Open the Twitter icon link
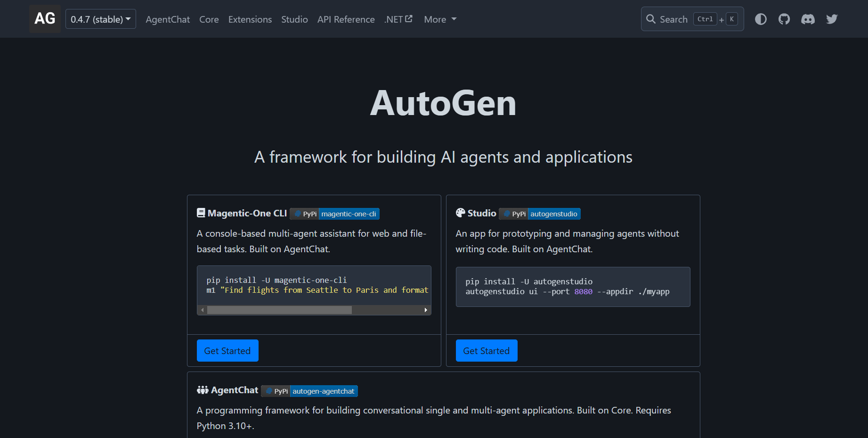Image resolution: width=868 pixels, height=438 pixels. (x=832, y=19)
